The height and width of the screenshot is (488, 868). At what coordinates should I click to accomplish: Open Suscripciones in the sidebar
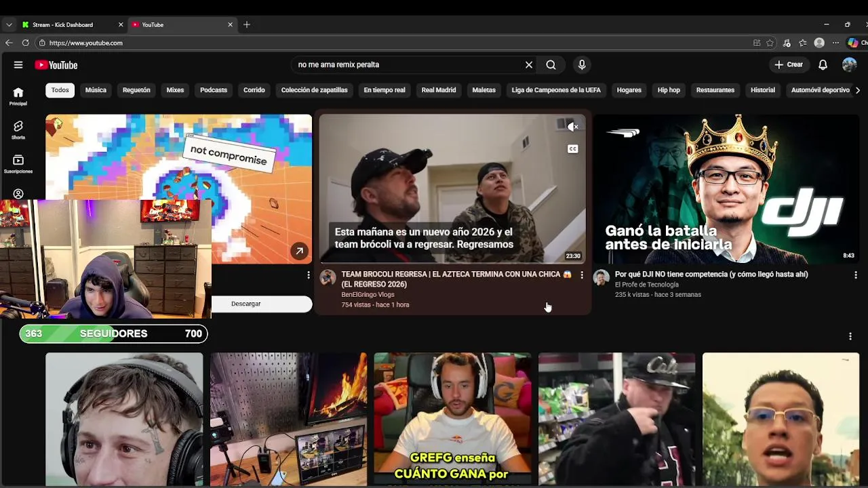pyautogui.click(x=18, y=164)
